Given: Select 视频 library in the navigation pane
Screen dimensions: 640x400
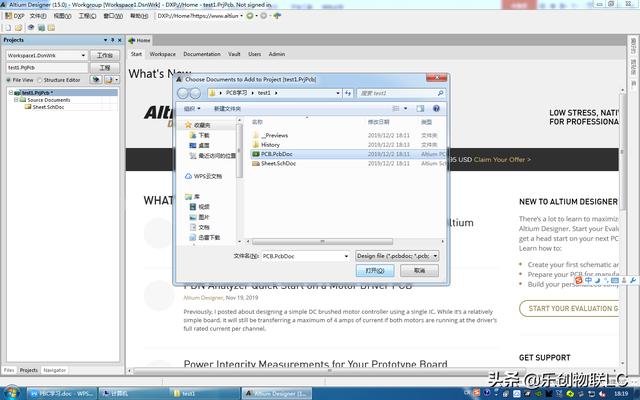Looking at the screenshot, I should pyautogui.click(x=200, y=207).
